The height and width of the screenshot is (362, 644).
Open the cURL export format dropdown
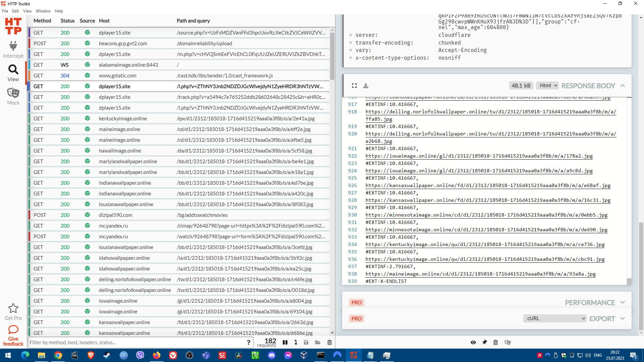[x=554, y=318]
